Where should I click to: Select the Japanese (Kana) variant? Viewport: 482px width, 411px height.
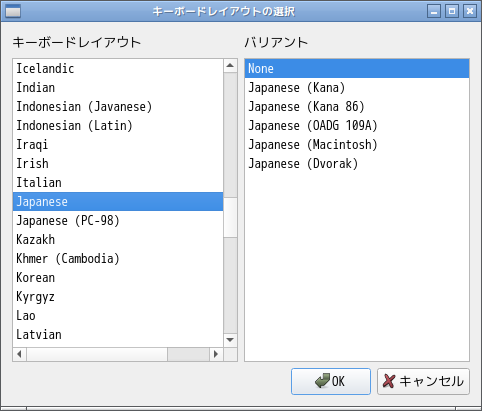point(357,88)
